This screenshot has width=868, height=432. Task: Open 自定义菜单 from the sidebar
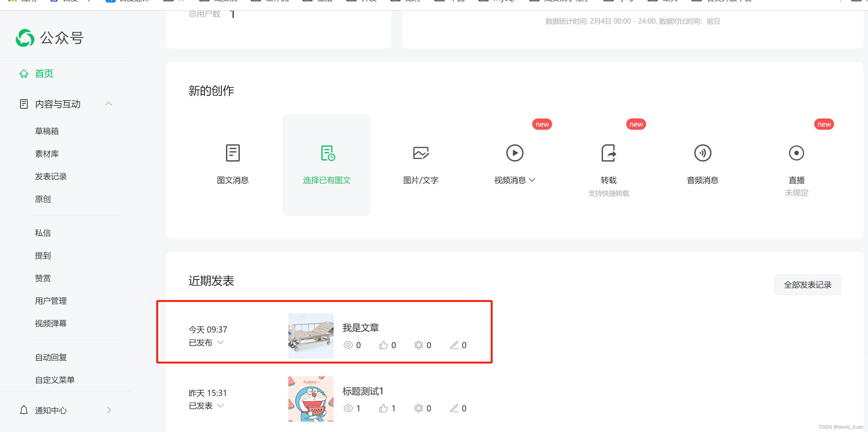pyautogui.click(x=55, y=380)
